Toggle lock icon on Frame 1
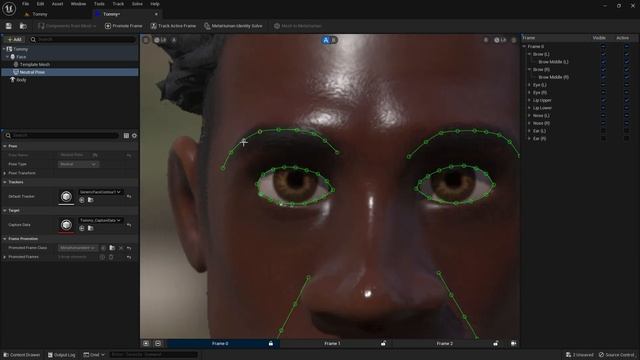The image size is (640, 360). (383, 344)
